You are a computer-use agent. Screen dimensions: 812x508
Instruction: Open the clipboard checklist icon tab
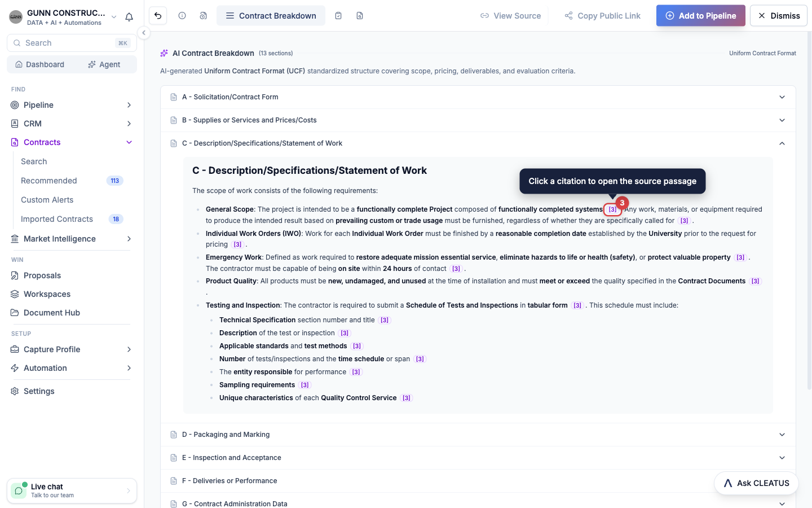click(x=338, y=16)
